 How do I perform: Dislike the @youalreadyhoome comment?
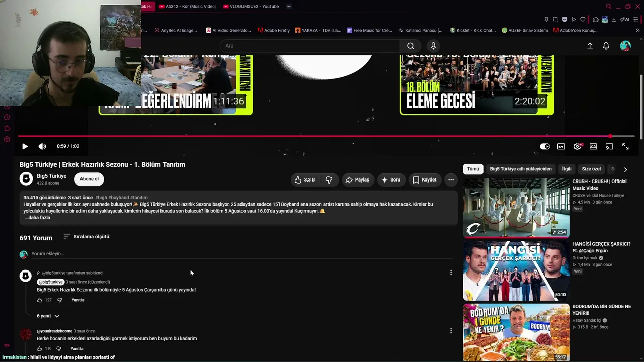[58, 349]
